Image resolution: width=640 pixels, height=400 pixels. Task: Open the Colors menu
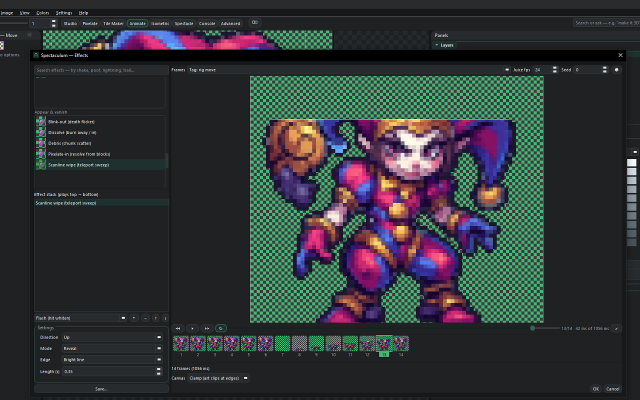[42, 13]
